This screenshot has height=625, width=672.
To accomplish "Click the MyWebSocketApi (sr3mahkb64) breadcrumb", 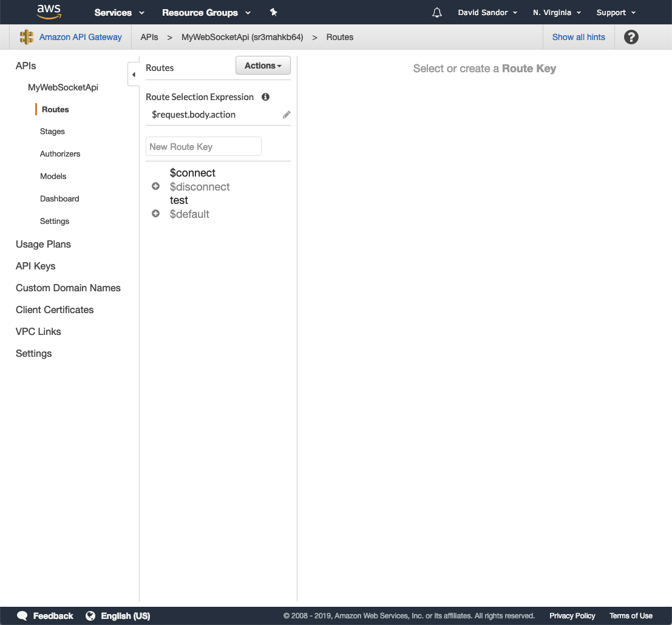I will pos(242,37).
